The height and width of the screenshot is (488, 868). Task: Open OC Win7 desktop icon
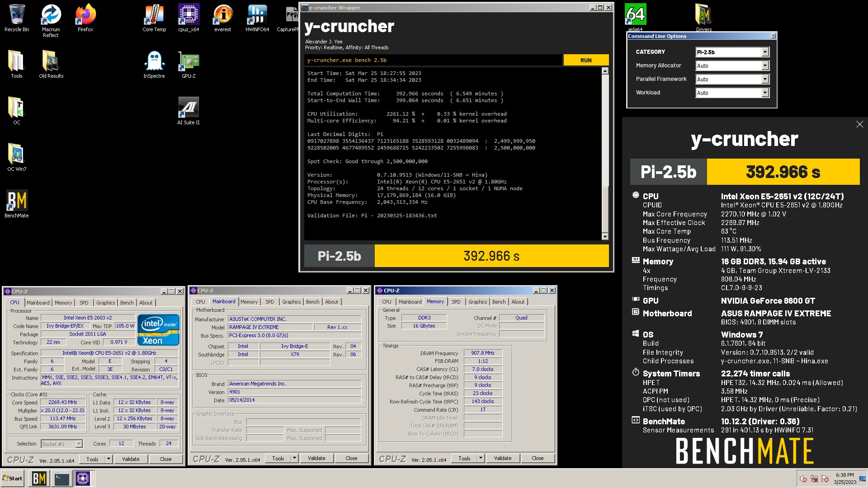[17, 157]
